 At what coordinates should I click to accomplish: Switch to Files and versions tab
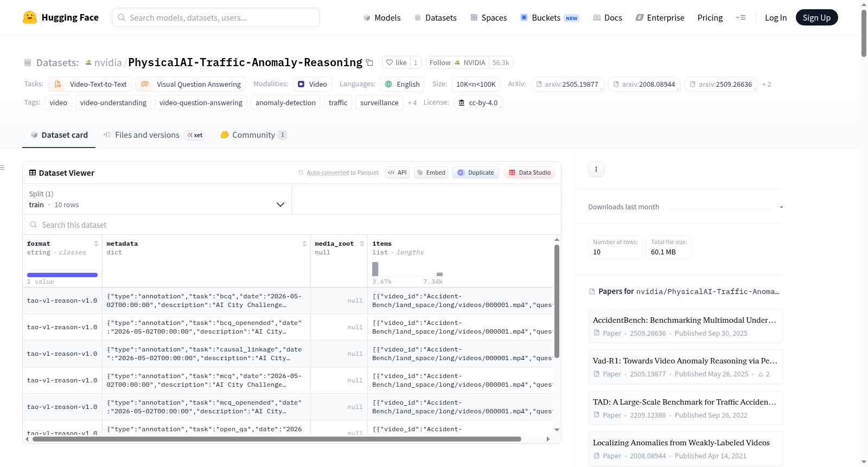(154, 135)
